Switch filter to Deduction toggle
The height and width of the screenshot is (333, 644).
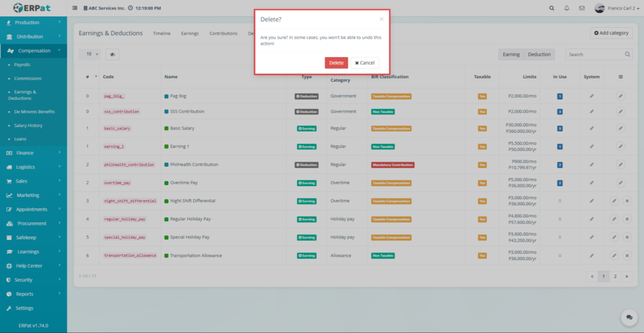point(539,55)
